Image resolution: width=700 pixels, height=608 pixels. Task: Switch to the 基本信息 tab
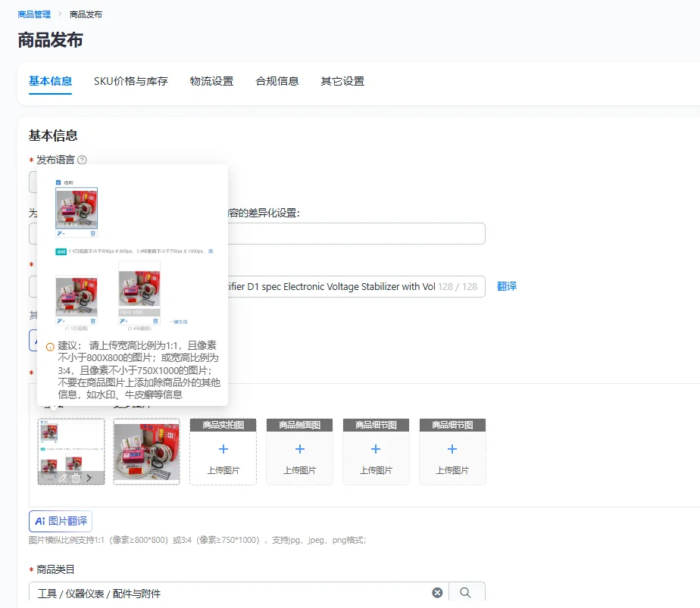click(x=51, y=81)
